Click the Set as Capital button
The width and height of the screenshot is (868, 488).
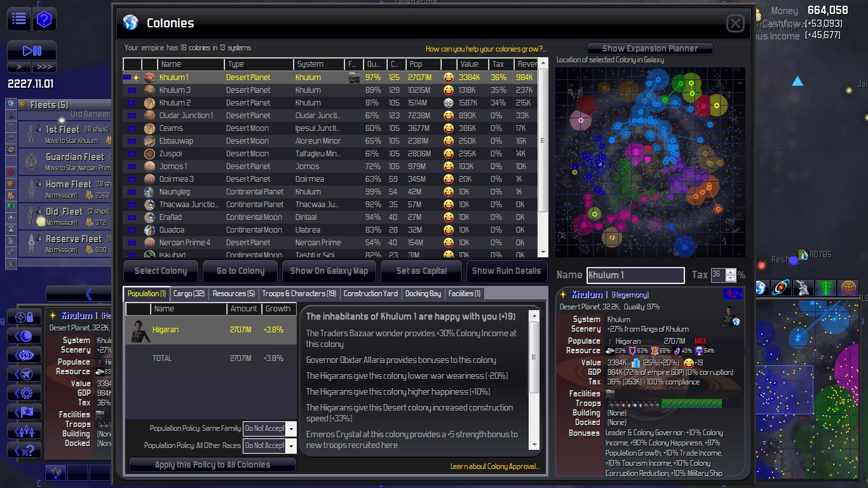coord(421,271)
